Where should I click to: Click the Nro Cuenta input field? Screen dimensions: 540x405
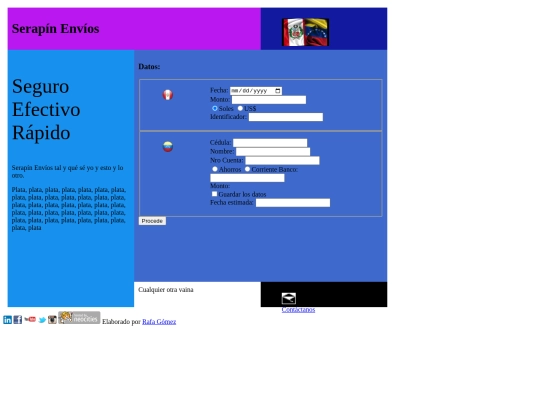point(282,160)
